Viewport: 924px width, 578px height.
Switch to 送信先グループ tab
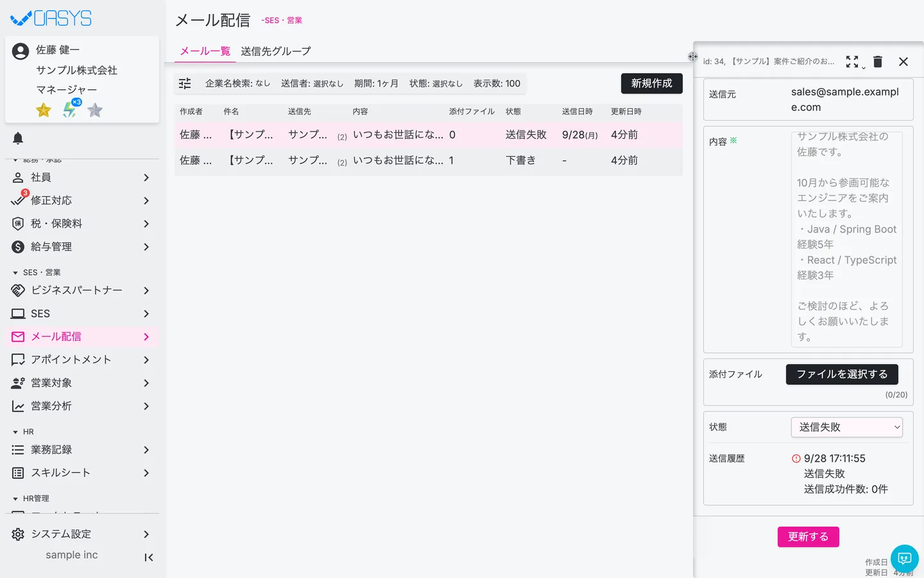click(276, 51)
